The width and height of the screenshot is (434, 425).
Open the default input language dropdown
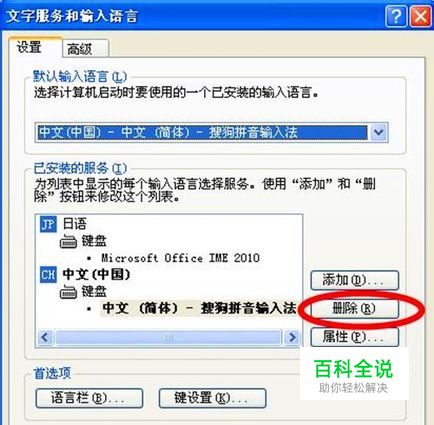coord(379,132)
